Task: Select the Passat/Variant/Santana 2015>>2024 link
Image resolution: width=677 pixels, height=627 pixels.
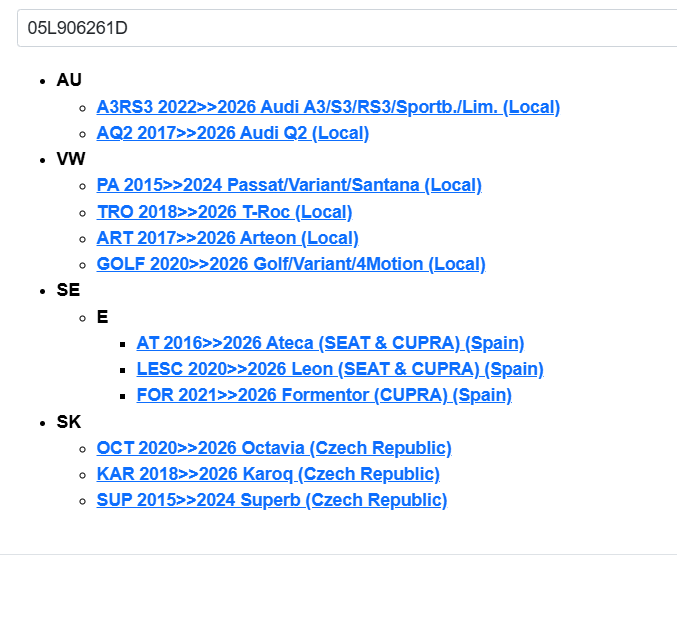Action: click(289, 185)
